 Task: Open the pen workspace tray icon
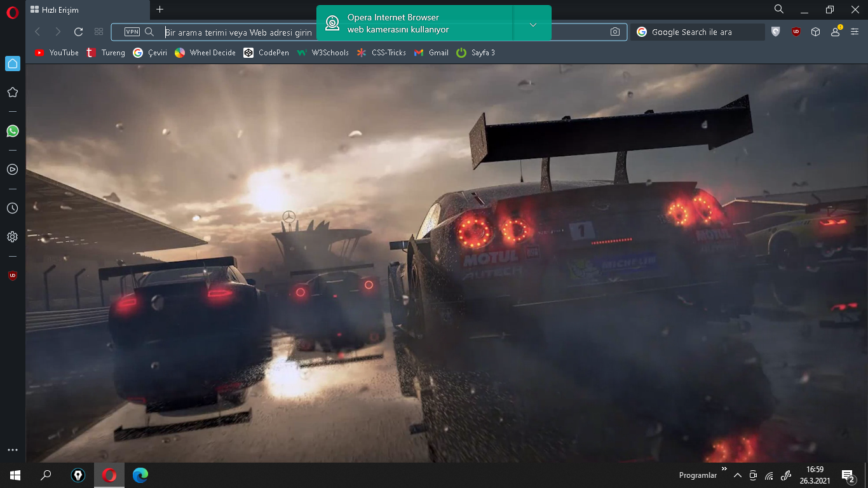[785, 475]
